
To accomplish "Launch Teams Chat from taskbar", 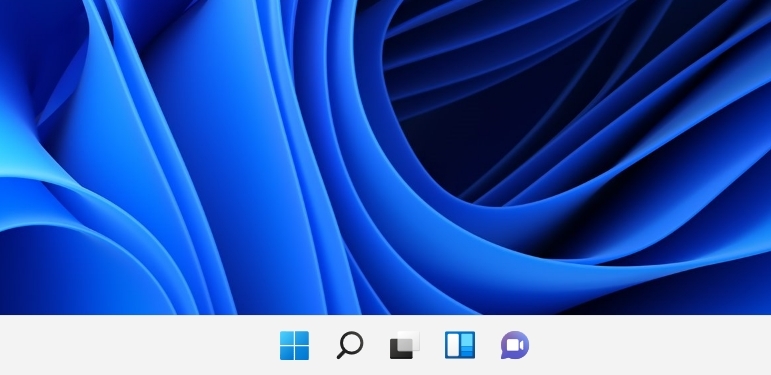I will click(x=515, y=345).
